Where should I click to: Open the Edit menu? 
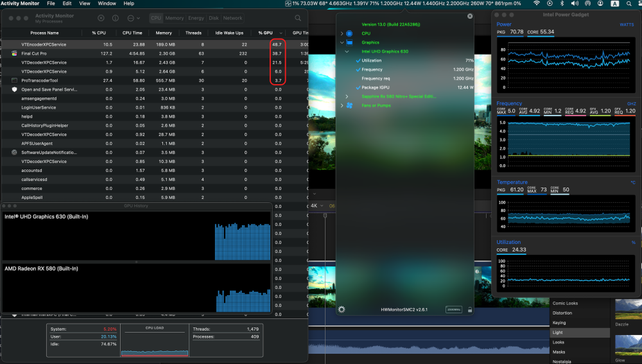67,3
